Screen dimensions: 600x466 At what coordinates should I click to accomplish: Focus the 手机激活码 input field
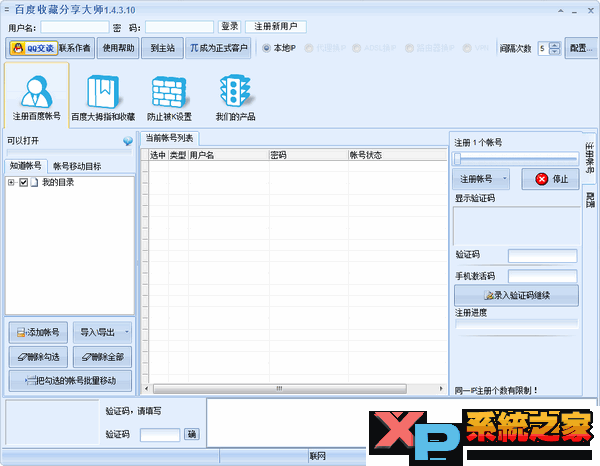pos(542,276)
